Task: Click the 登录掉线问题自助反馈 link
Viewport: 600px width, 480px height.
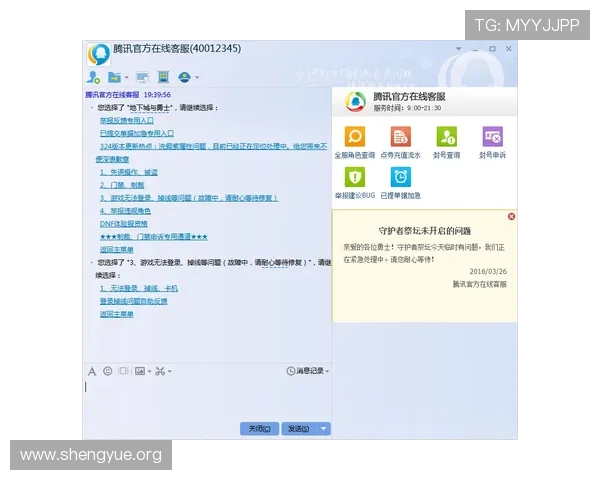Action: coord(134,301)
